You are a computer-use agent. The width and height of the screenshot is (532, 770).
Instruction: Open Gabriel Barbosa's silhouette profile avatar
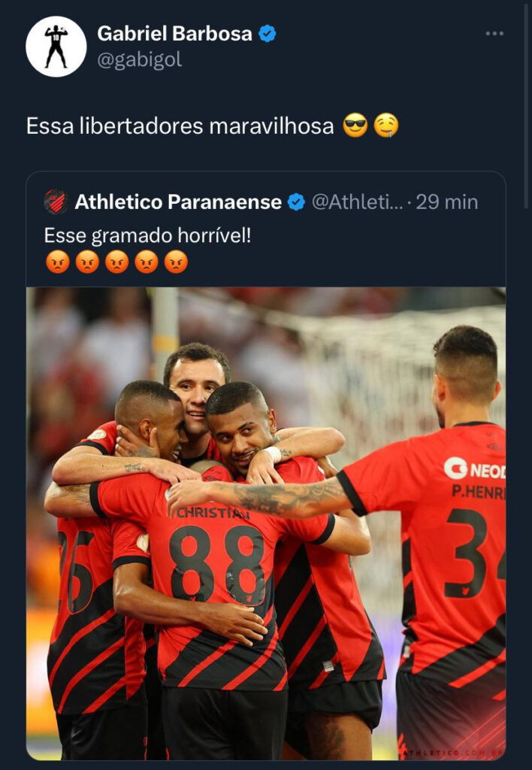tap(56, 47)
